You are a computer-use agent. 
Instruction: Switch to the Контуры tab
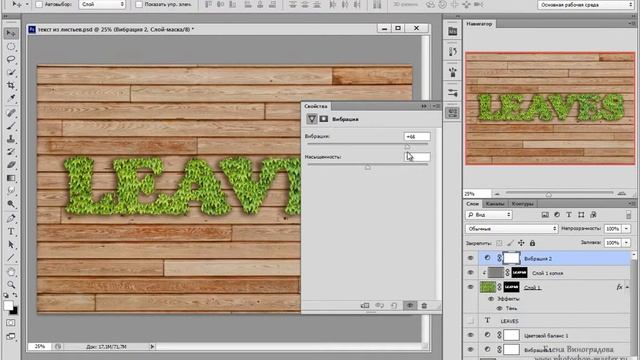[x=522, y=203]
